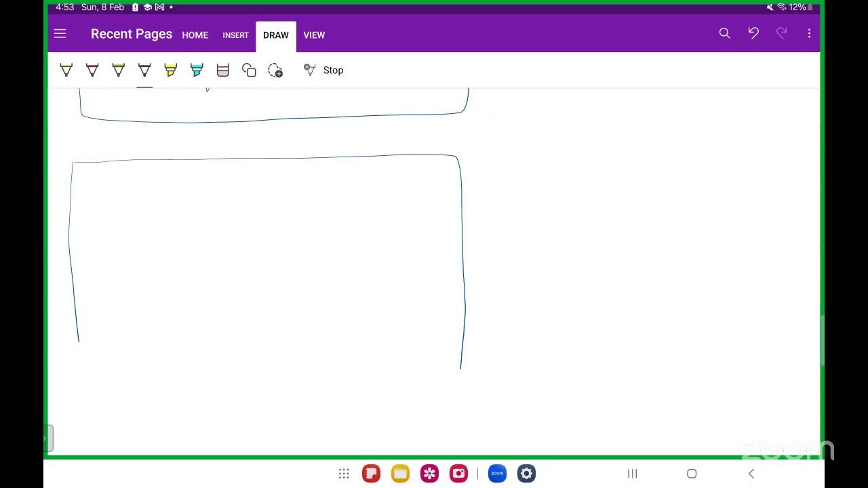Select the dark blue pen

tap(144, 70)
